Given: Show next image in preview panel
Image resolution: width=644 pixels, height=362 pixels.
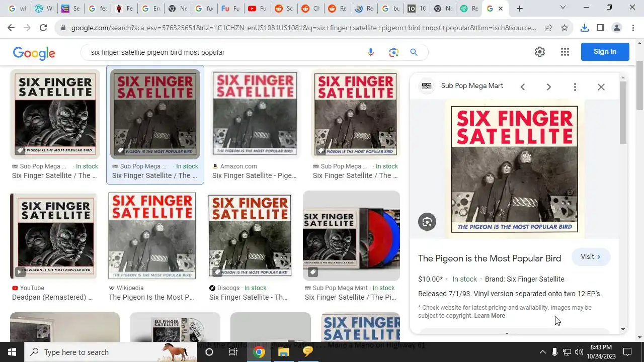Looking at the screenshot, I should (549, 87).
